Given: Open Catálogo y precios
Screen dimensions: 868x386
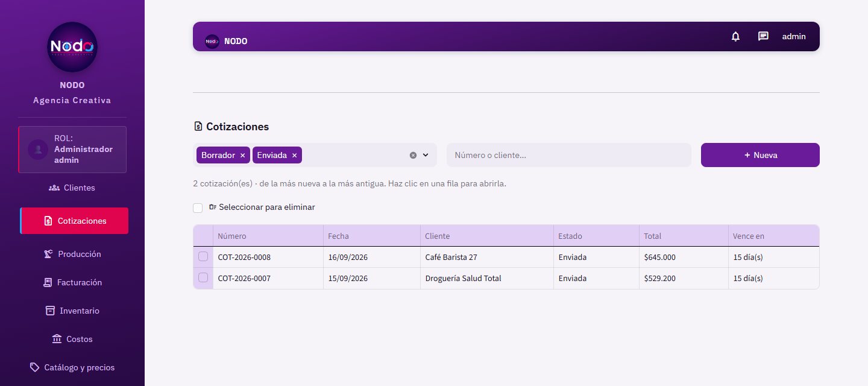Looking at the screenshot, I should [72, 367].
